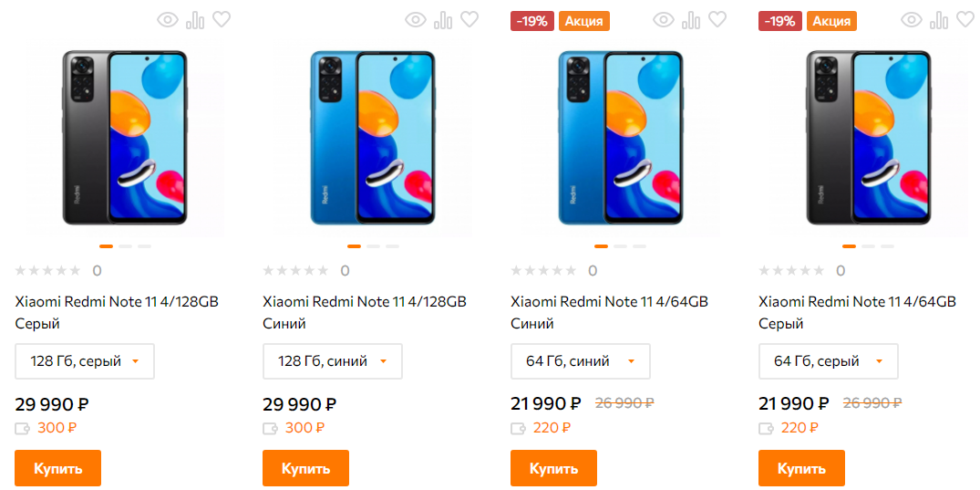Open quick view eye for blue 64GB phone
Image resolution: width=980 pixels, height=490 pixels.
(x=664, y=20)
